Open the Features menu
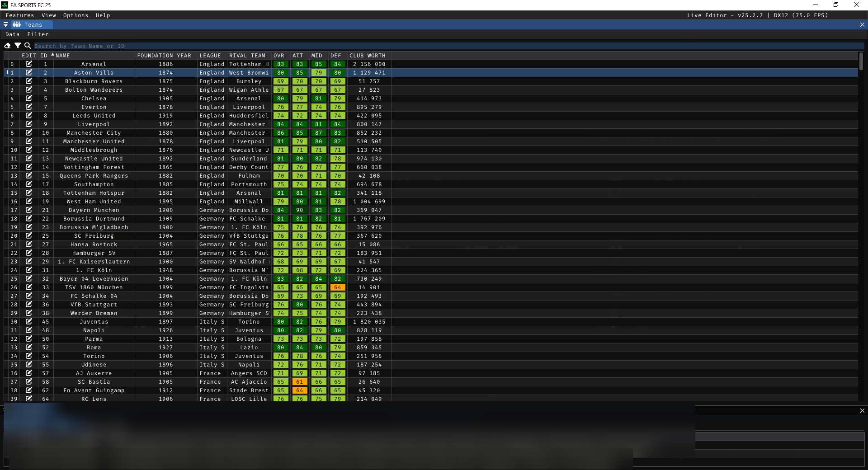868x470 pixels. point(20,15)
